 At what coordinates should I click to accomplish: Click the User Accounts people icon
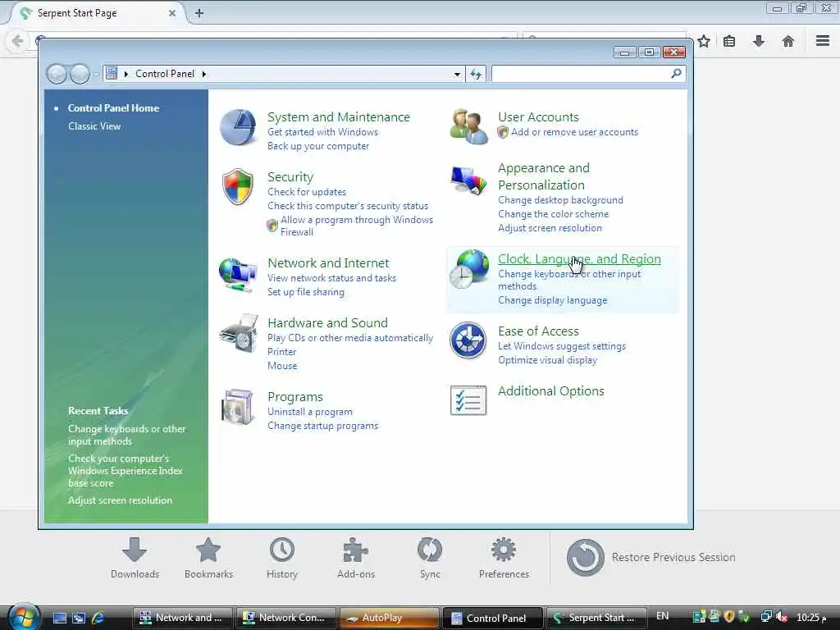pyautogui.click(x=468, y=126)
